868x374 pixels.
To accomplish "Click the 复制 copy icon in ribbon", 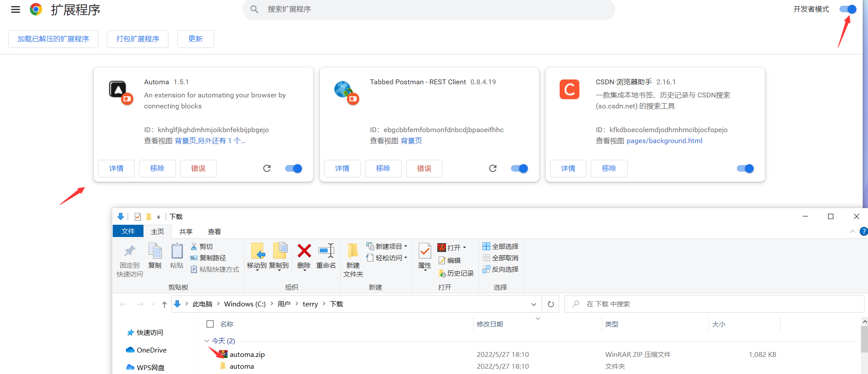I will [155, 251].
